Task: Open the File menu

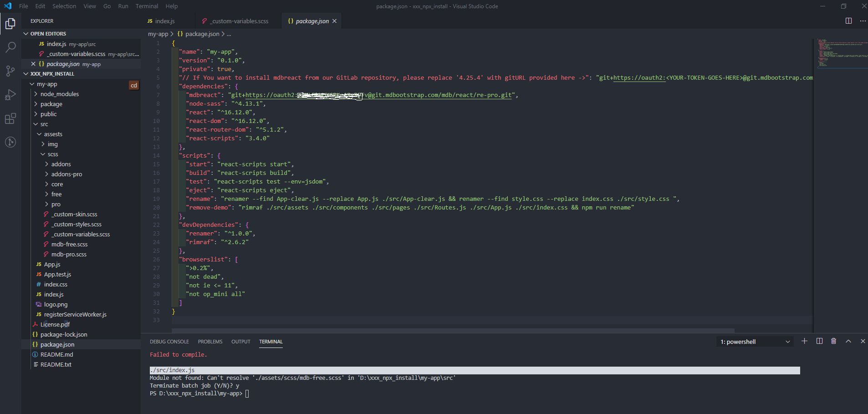Action: (24, 6)
